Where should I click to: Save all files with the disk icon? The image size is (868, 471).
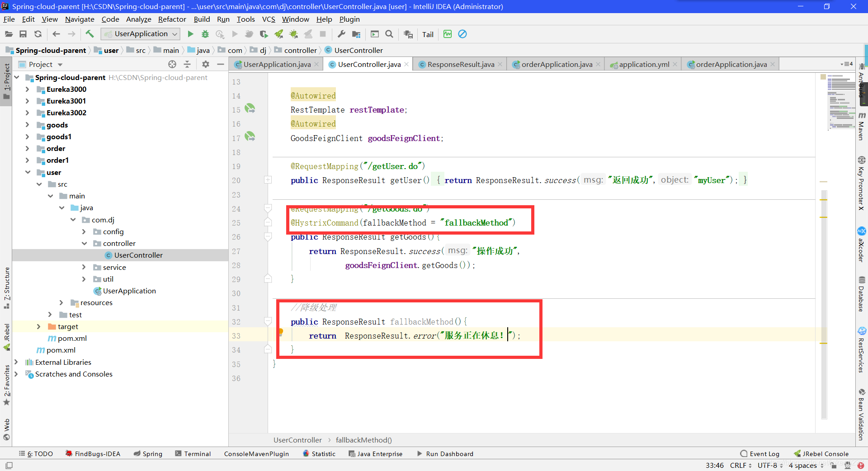[x=23, y=34]
